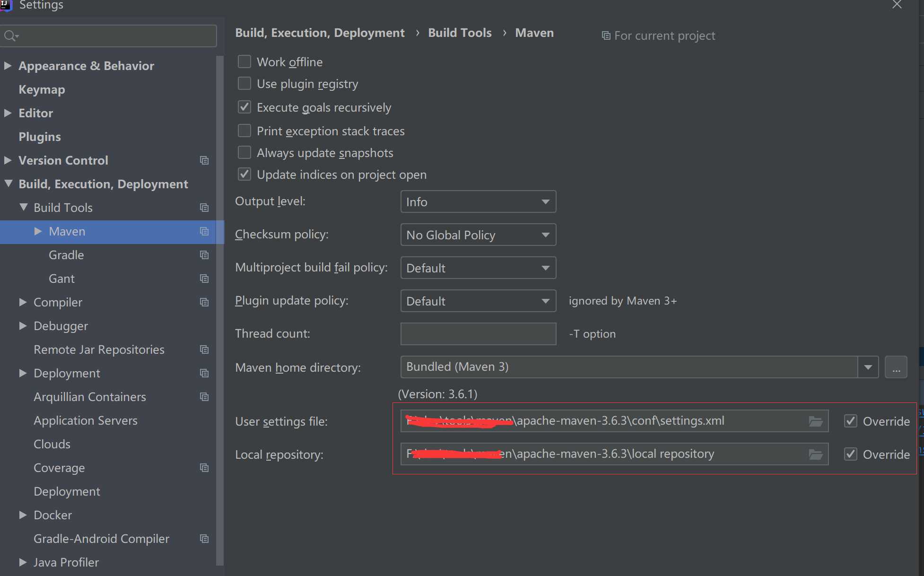Viewport: 924px width, 576px height.
Task: Expand Compiler node
Action: click(23, 302)
